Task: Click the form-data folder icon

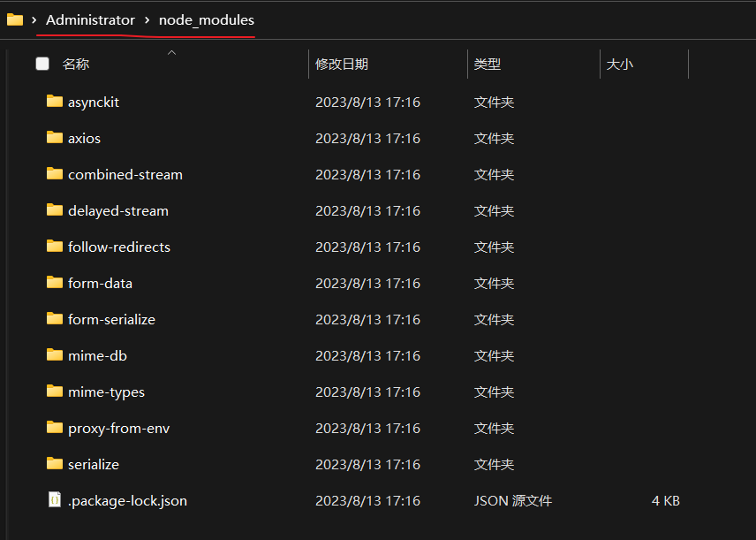Action: (55, 282)
